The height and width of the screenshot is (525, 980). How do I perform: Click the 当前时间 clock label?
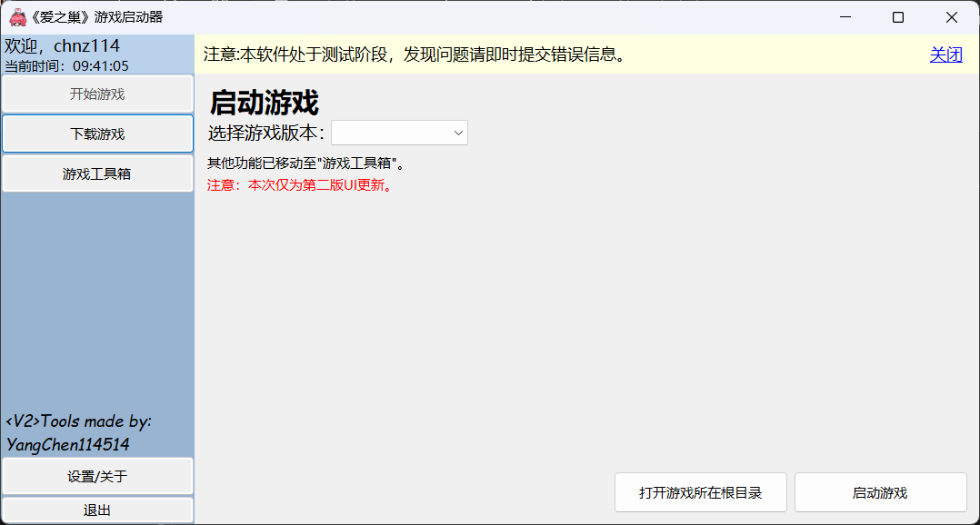(x=67, y=65)
